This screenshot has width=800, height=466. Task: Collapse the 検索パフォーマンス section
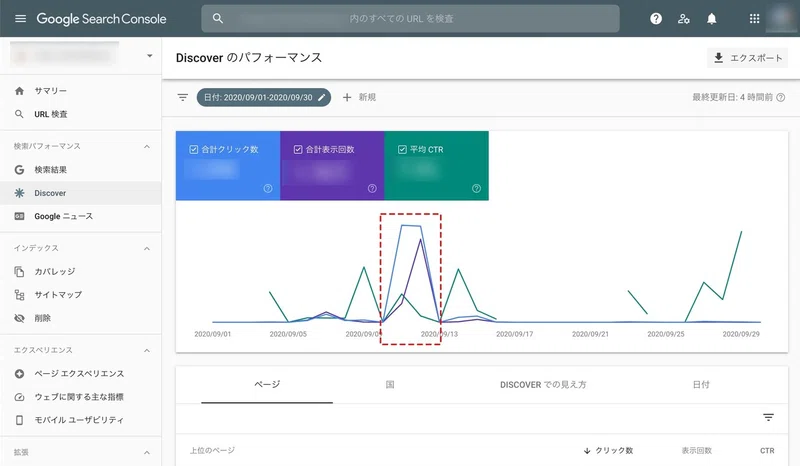[147, 146]
